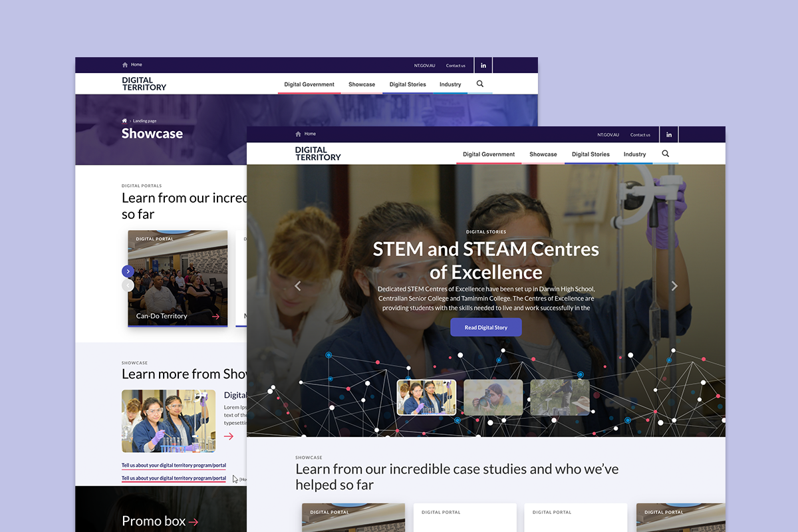
Task: Go to the previous hero slide with the left arrow
Action: (298, 286)
